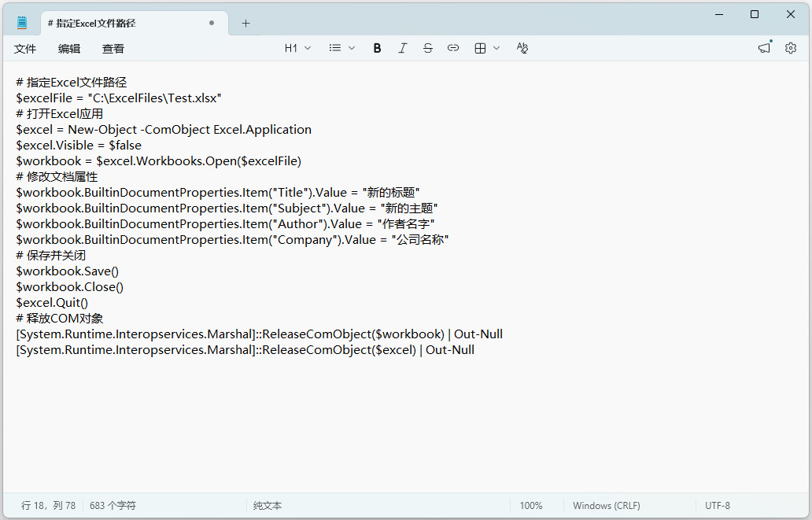This screenshot has height=520, width=812.
Task: Close the unsaved 指定Excel文件路径 tab
Action: click(x=212, y=23)
